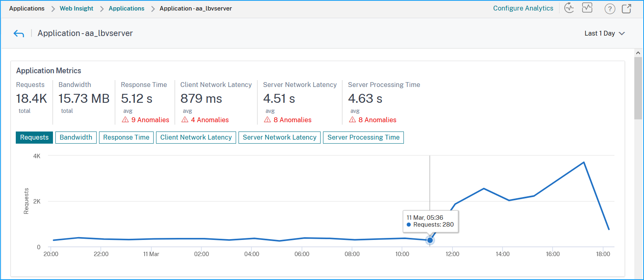Navigate to Web Insight breadcrumb

click(76, 8)
